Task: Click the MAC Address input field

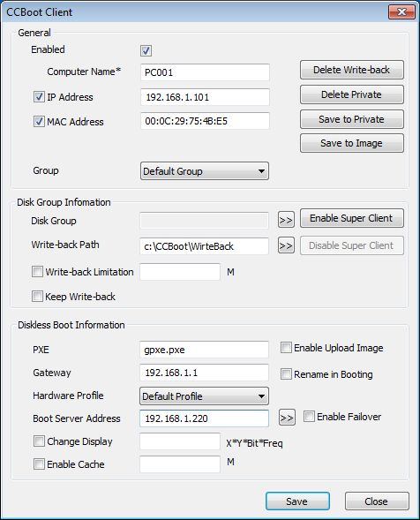Action: pyautogui.click(x=205, y=121)
